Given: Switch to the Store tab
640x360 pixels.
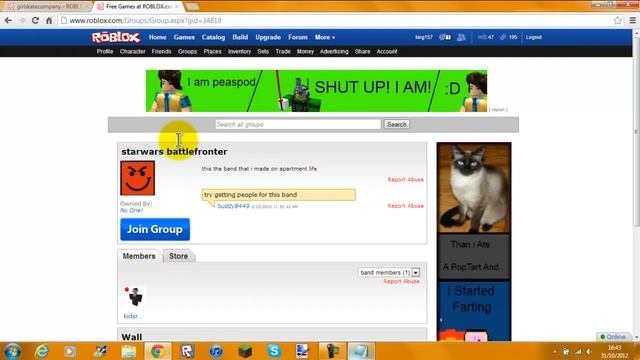Looking at the screenshot, I should [178, 256].
